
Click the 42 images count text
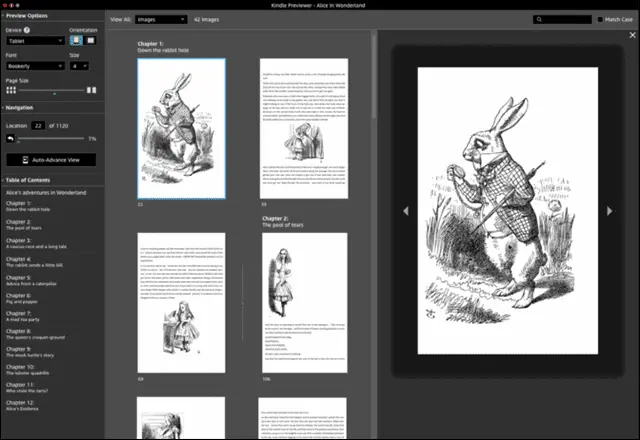coord(206,19)
